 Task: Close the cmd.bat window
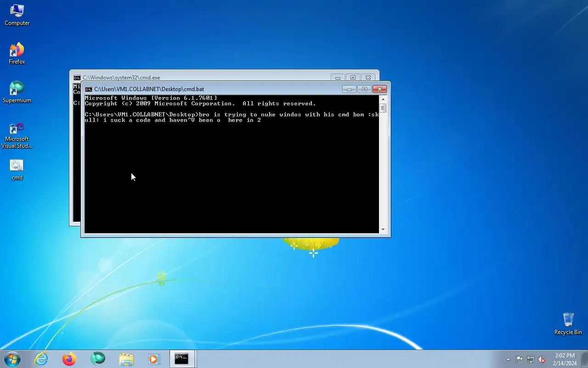(x=379, y=89)
